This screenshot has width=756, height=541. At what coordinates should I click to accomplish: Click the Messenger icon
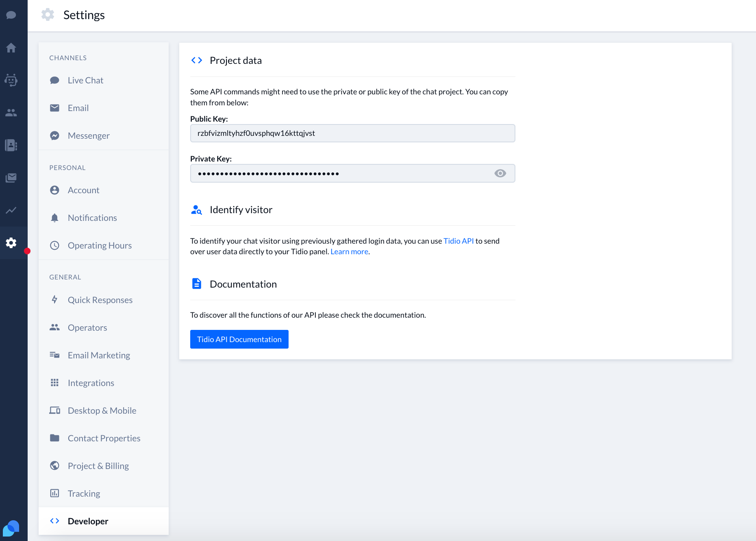(54, 135)
